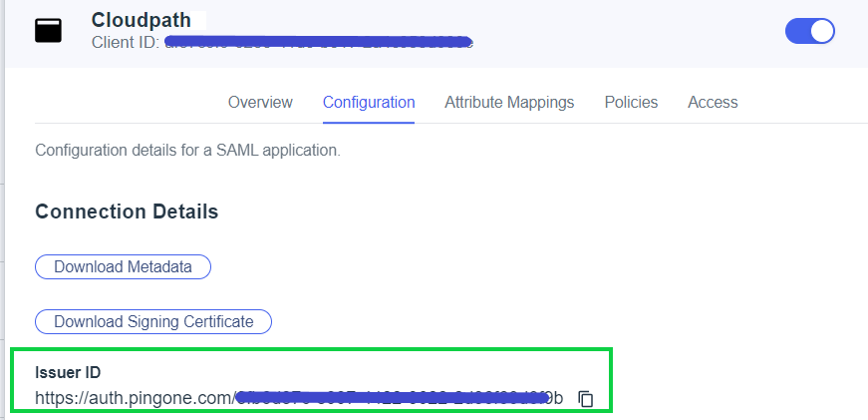Viewport: 868px width, 420px height.
Task: Click the trailing characters of the issuer URL
Action: point(556,398)
